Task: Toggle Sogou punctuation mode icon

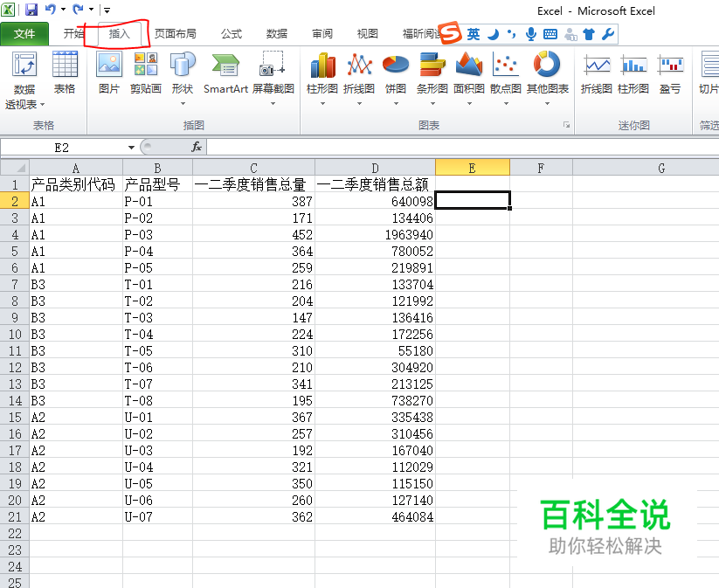Action: coord(512,34)
